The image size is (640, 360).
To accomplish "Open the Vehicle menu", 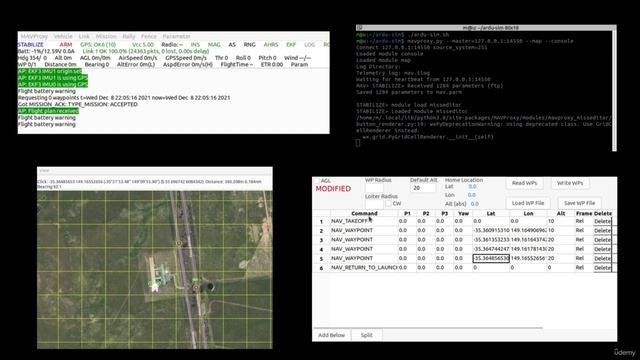I will tap(63, 36).
